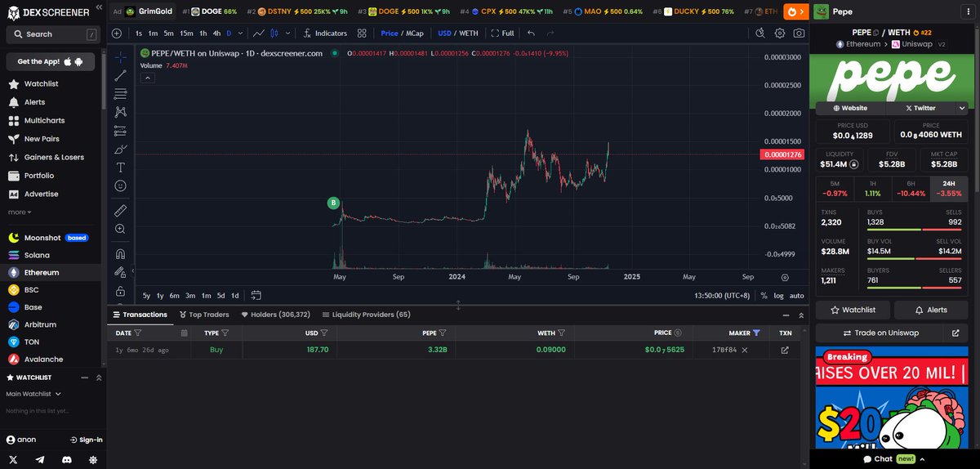Screen dimensions: 980x469
Task: Select the Transactions tab
Action: [x=140, y=315]
